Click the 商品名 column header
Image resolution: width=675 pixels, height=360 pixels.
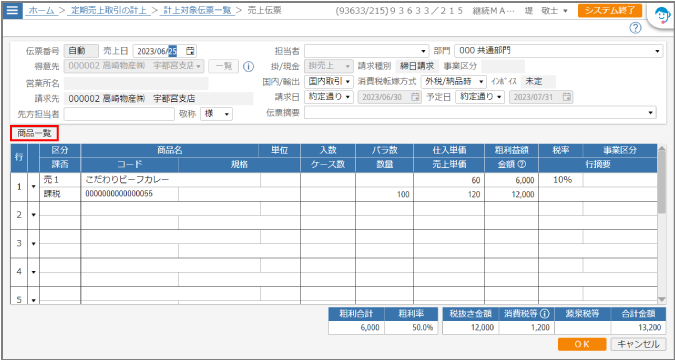tap(170, 150)
